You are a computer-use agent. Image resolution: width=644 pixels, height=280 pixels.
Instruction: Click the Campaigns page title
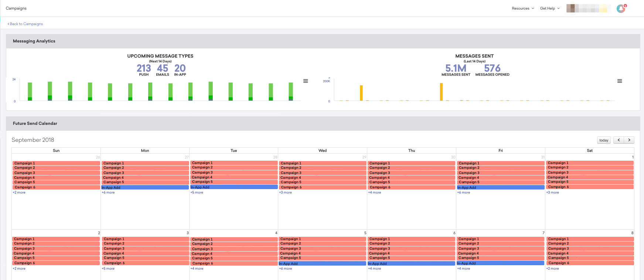(x=16, y=8)
